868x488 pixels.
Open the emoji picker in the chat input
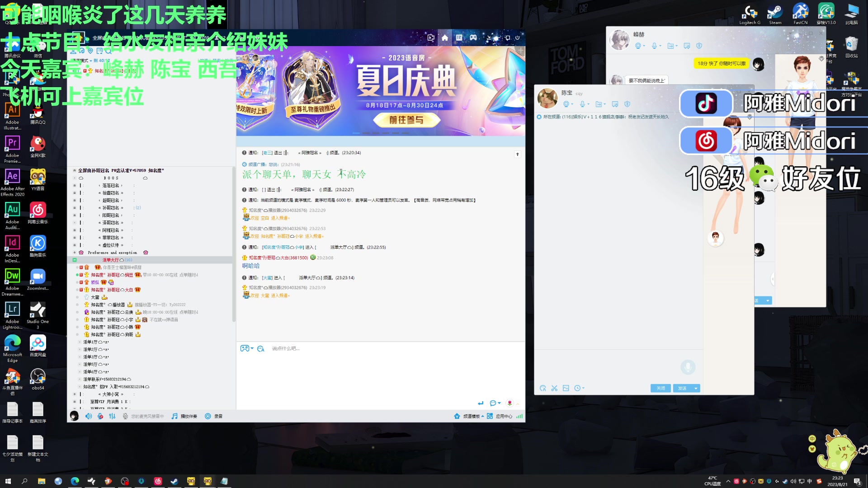point(261,348)
